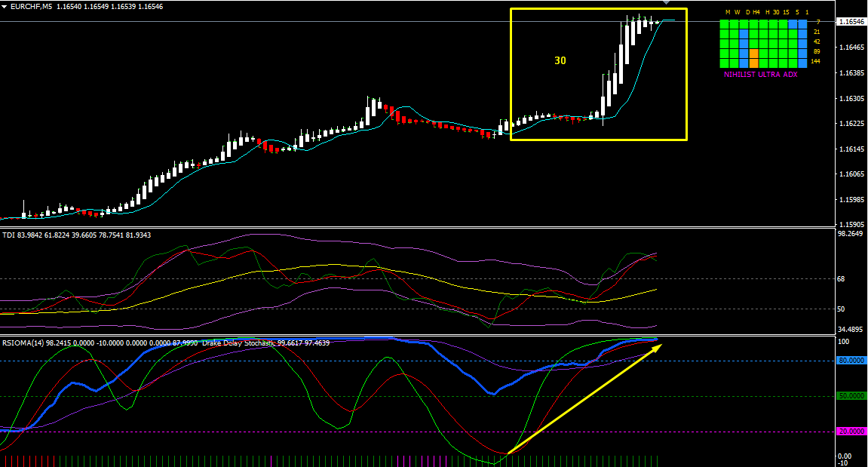Click the 0.00 level on RSIOMA scale
This screenshot has height=467, width=868.
point(845,456)
